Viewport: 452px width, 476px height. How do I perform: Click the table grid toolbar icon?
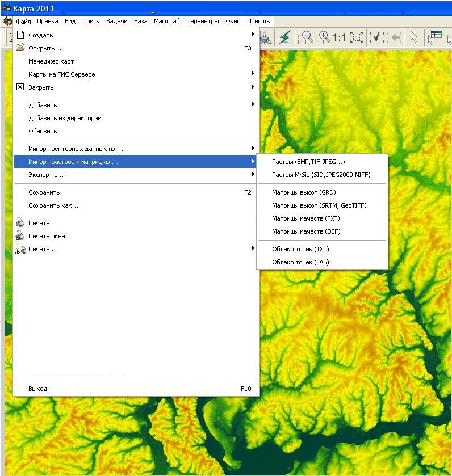tap(436, 36)
